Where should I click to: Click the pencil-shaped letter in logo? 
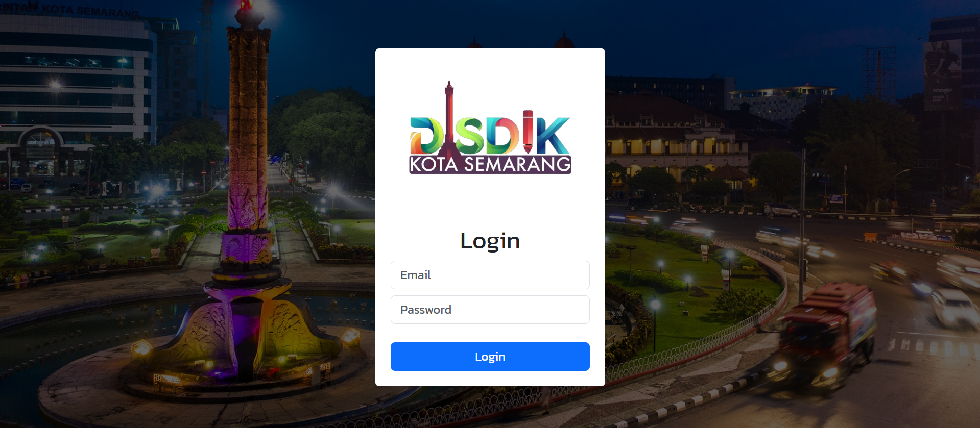tap(528, 132)
